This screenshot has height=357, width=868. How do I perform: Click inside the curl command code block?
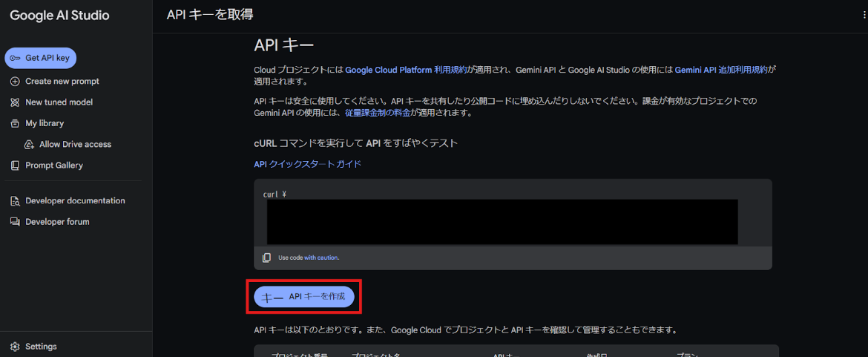point(502,221)
